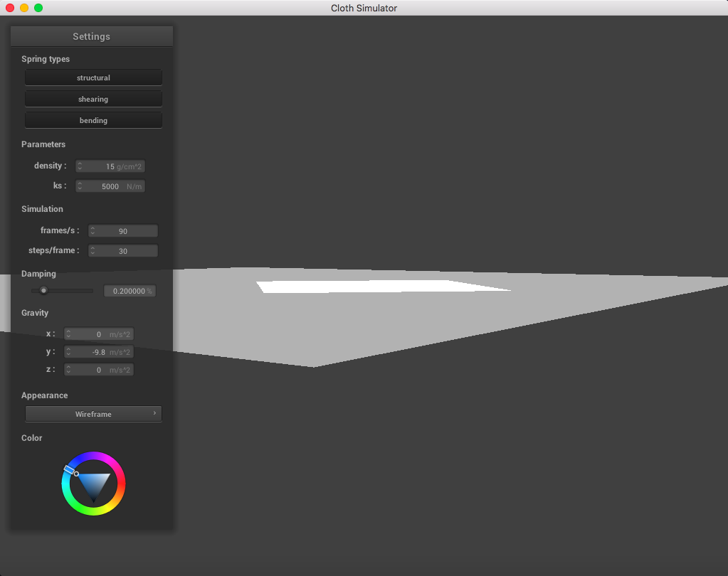This screenshot has height=576, width=728.
Task: Click the Spring types label
Action: tap(46, 59)
